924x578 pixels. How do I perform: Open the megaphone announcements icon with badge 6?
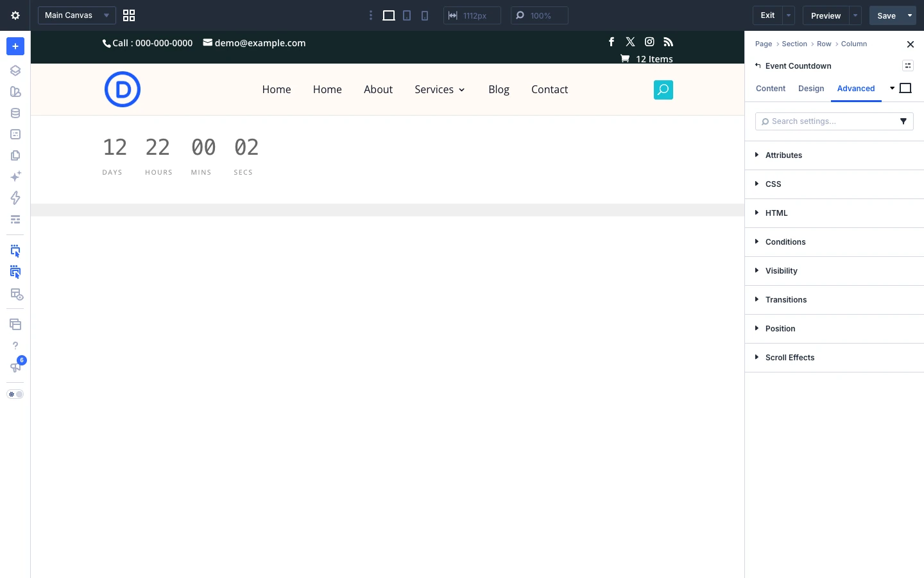[x=15, y=367]
